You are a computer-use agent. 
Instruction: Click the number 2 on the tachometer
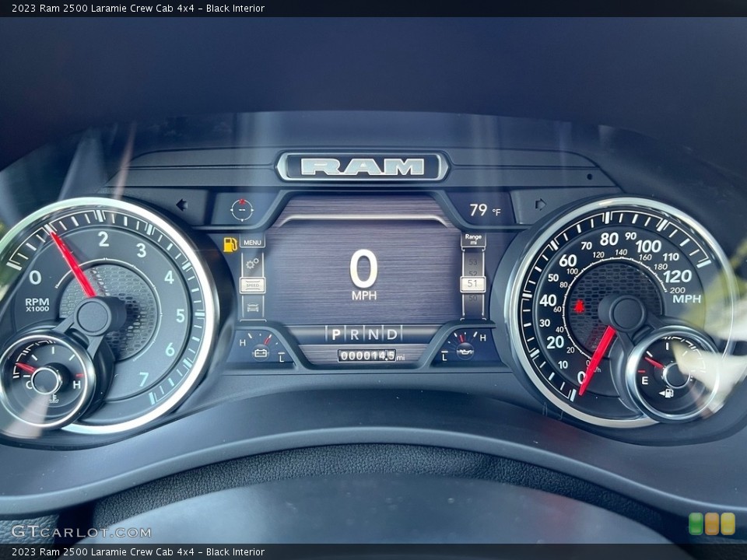(x=103, y=239)
